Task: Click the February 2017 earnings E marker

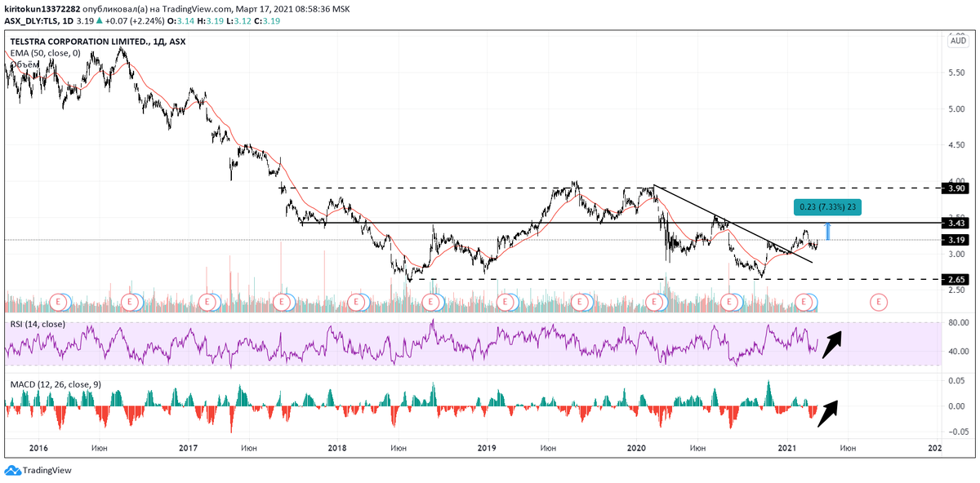Action: tap(208, 302)
